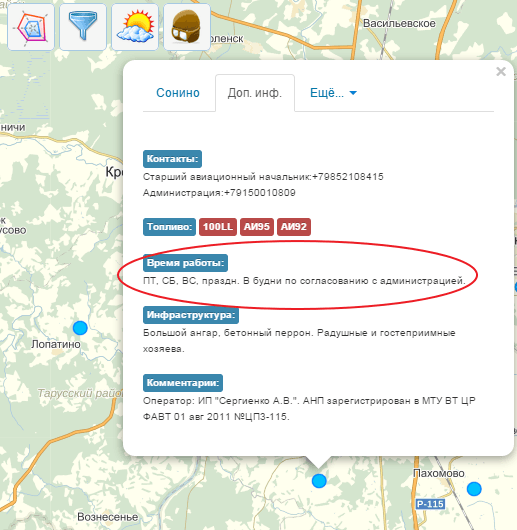Expand the Ещё... dropdown menu
Screen dimensions: 517x530
(x=334, y=93)
